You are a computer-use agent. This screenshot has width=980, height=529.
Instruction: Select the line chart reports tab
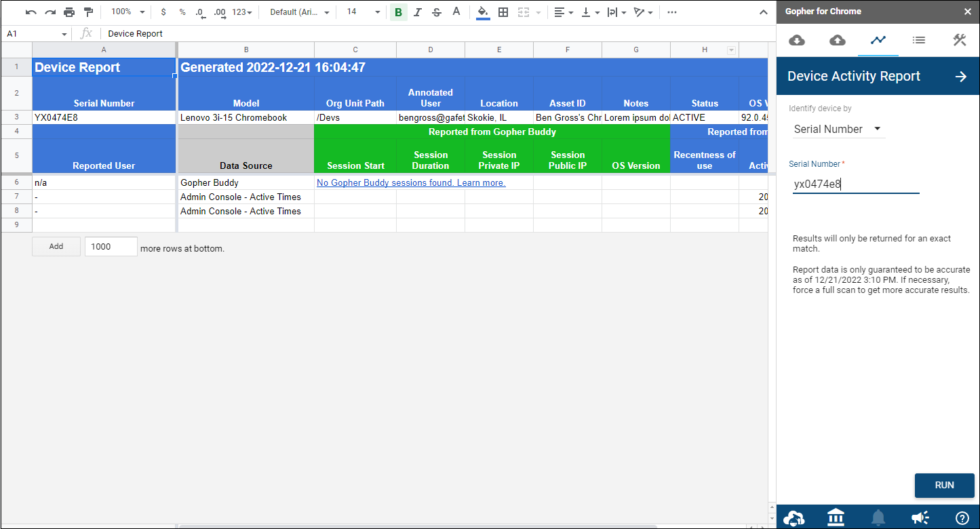(878, 41)
